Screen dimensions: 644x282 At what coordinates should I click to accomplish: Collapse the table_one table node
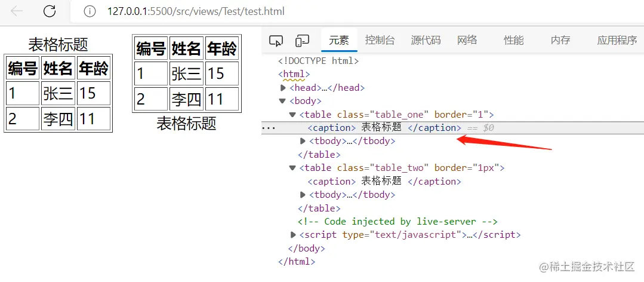[292, 115]
